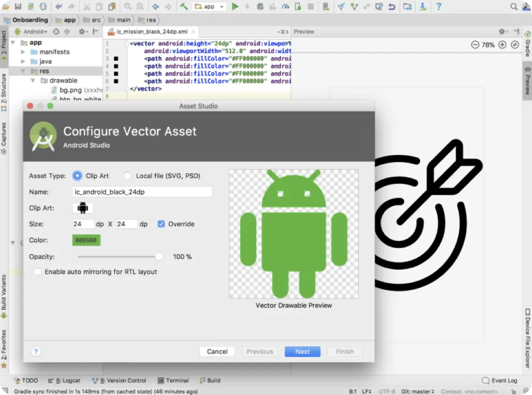532x395 pixels.
Task: Expand the manifests folder
Action: pos(23,52)
